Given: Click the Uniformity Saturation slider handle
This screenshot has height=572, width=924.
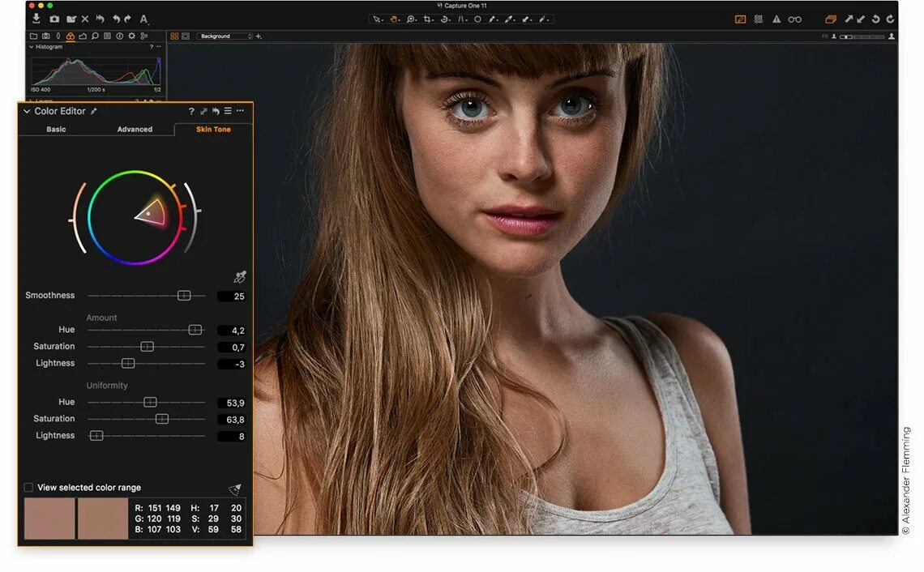Looking at the screenshot, I should point(161,418).
